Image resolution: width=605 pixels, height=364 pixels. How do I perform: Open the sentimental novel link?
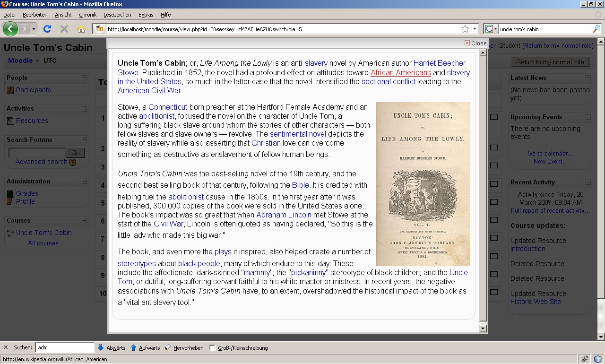coord(298,134)
